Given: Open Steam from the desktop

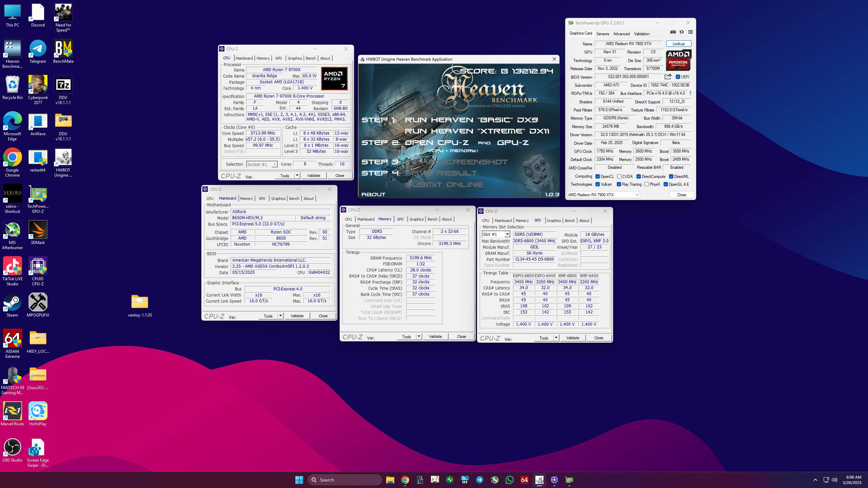Looking at the screenshot, I should coord(13,305).
